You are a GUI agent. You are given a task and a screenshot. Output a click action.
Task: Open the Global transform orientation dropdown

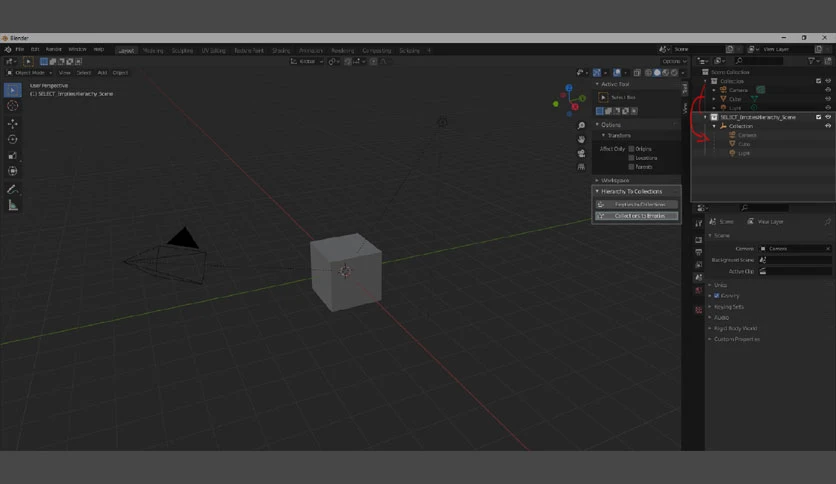point(307,61)
